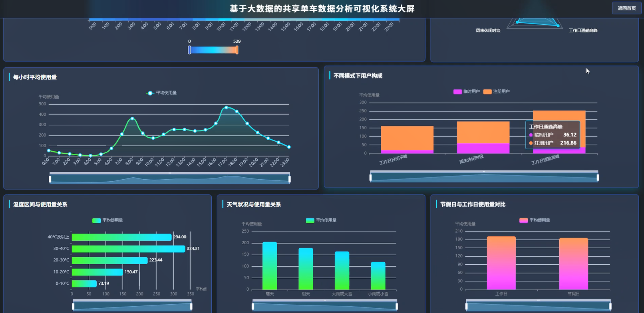Click left handle of user composition zoom slider

click(371, 178)
